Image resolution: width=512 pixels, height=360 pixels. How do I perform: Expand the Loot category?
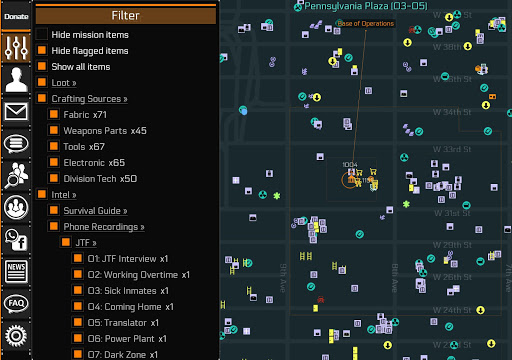point(64,83)
